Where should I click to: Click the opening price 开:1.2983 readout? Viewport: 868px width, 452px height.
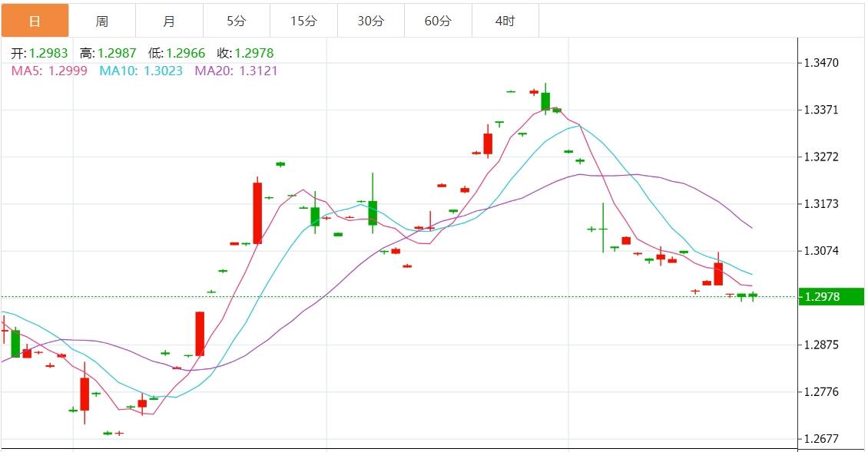[x=39, y=54]
